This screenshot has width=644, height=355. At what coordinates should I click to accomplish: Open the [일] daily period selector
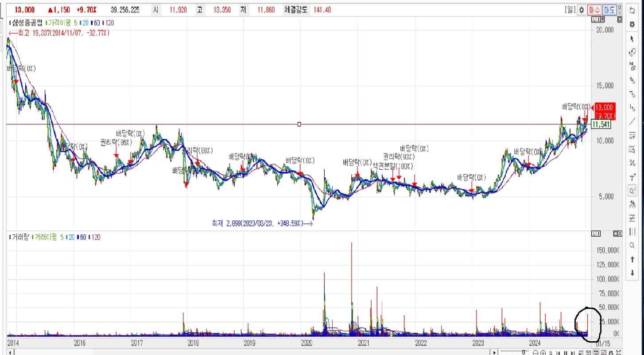(x=570, y=10)
